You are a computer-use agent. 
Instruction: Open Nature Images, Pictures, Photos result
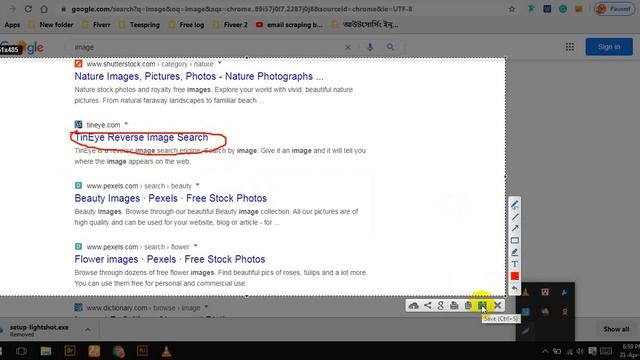coord(199,76)
